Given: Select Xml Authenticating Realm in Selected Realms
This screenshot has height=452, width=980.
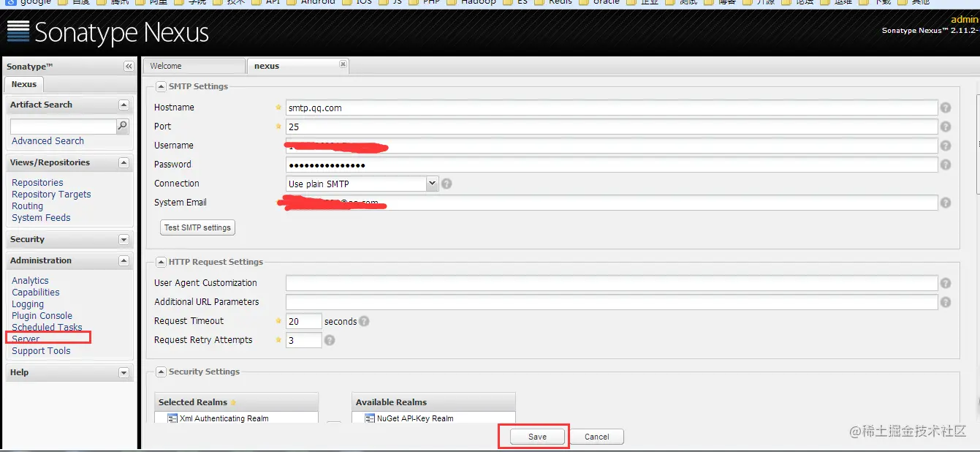Looking at the screenshot, I should click(x=236, y=418).
